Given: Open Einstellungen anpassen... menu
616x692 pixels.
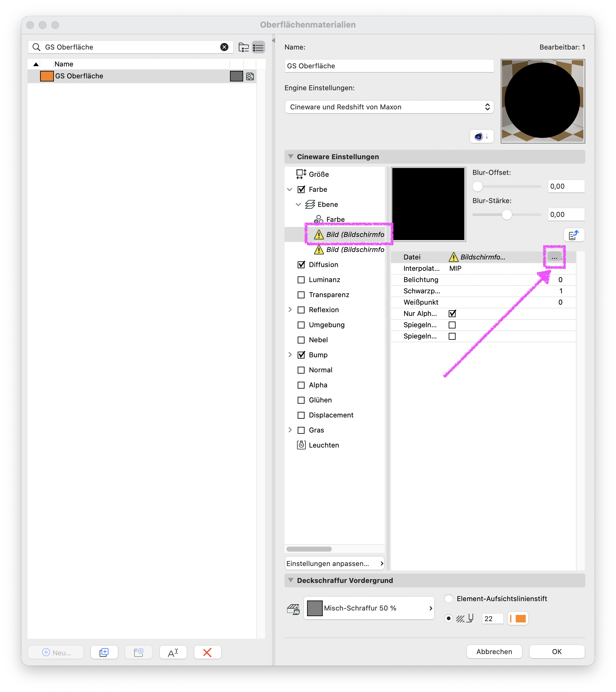Looking at the screenshot, I should [x=335, y=564].
